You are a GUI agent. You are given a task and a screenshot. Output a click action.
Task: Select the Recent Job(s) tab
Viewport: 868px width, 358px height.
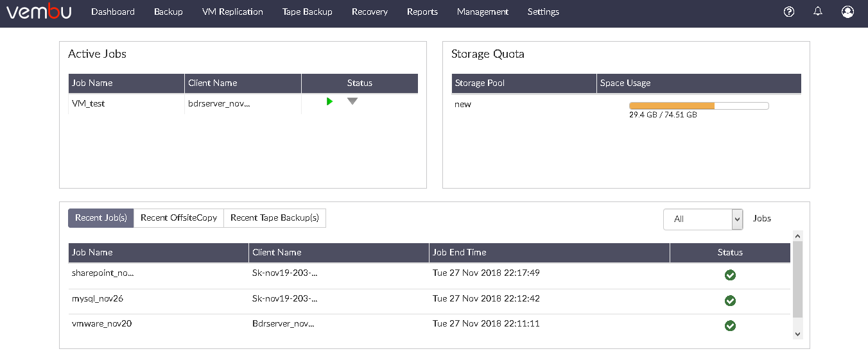[x=101, y=217]
